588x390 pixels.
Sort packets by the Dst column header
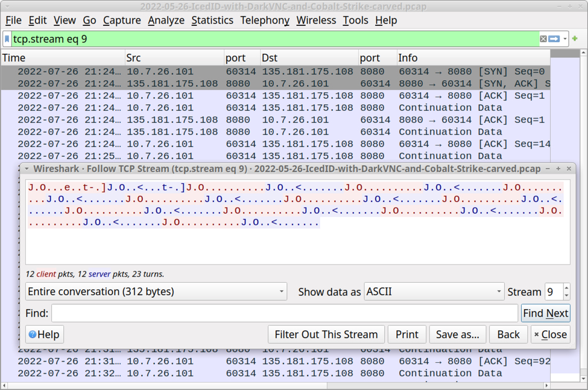coord(309,58)
